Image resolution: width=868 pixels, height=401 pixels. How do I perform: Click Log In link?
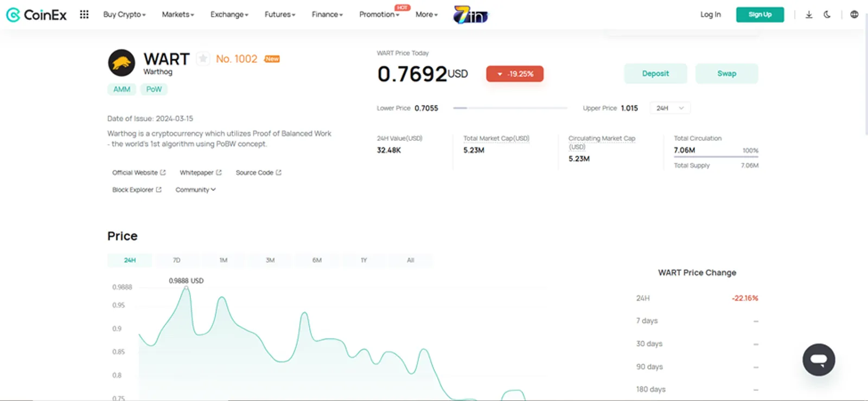click(x=710, y=15)
